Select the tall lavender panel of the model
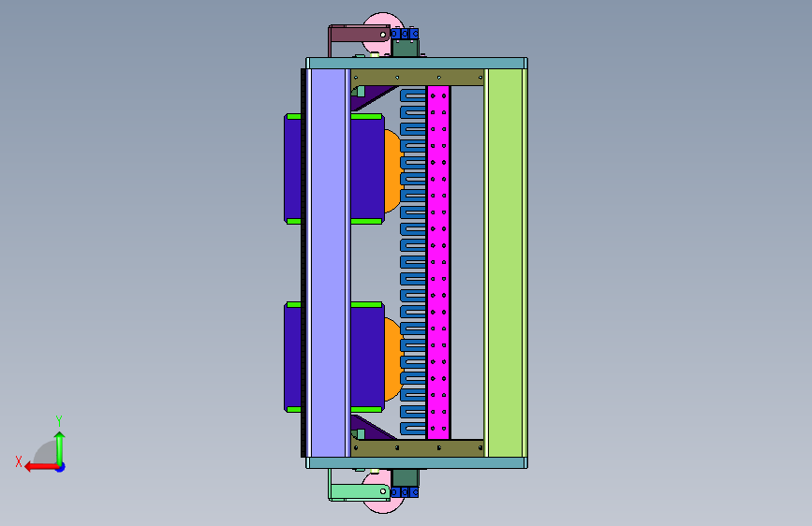The width and height of the screenshot is (812, 526). 329,263
